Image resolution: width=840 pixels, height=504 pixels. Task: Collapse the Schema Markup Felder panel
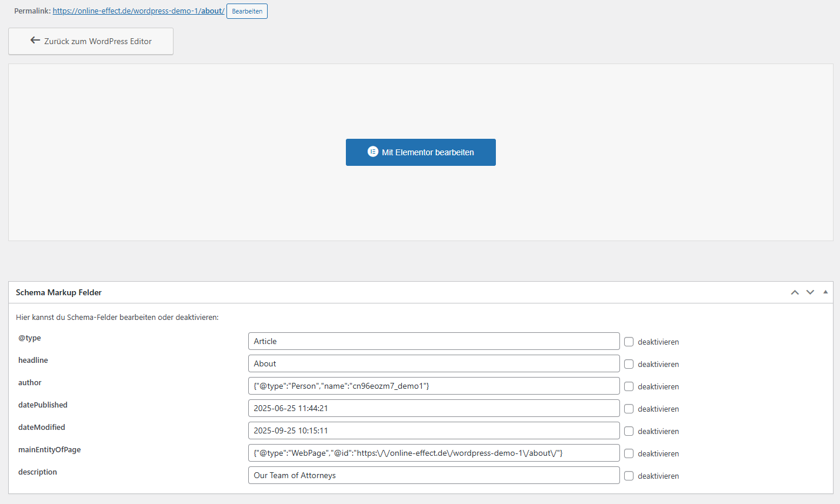825,292
